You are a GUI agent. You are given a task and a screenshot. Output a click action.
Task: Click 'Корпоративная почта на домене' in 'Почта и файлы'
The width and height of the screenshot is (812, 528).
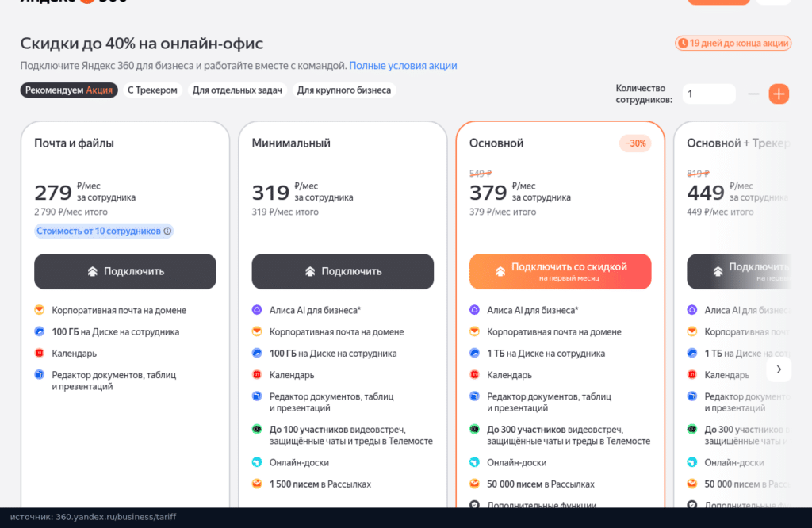point(119,310)
